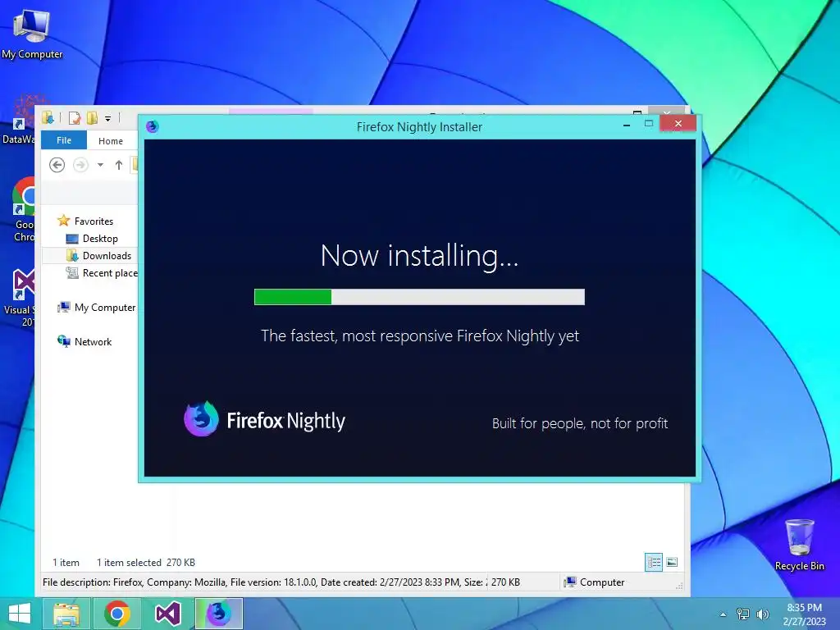
Task: Open Visual Studio from the taskbar
Action: coord(167,614)
